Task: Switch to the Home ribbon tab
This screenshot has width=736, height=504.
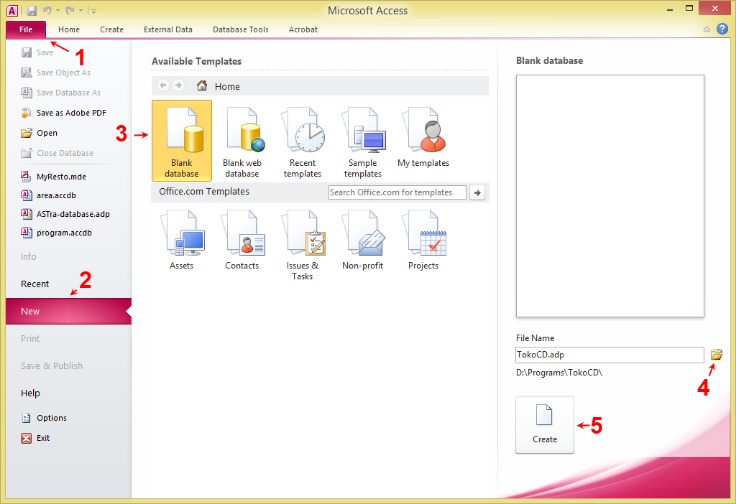Action: click(x=69, y=29)
